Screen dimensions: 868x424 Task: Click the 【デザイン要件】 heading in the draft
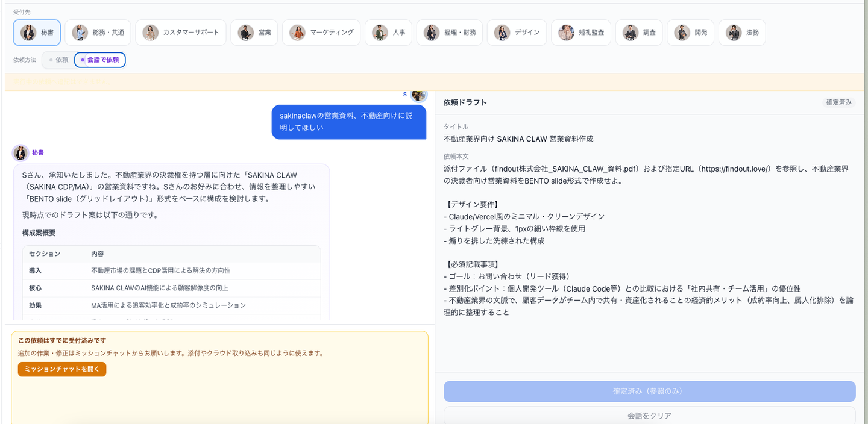pos(473,204)
